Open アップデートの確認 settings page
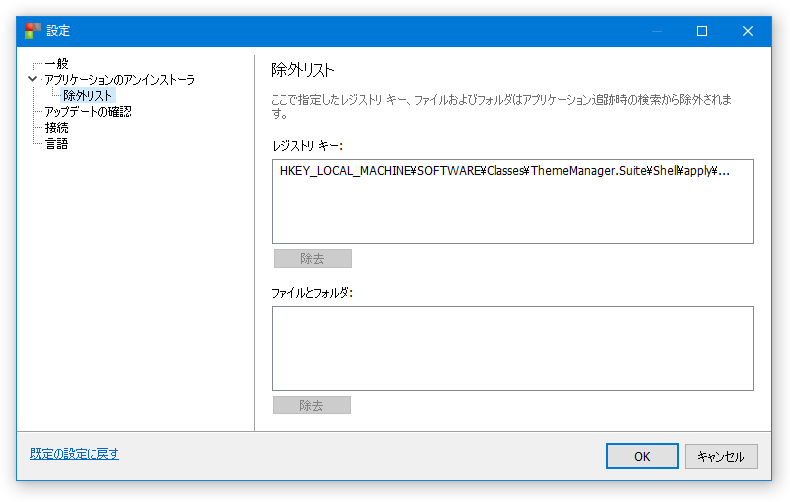The height and width of the screenshot is (502, 790). click(88, 111)
